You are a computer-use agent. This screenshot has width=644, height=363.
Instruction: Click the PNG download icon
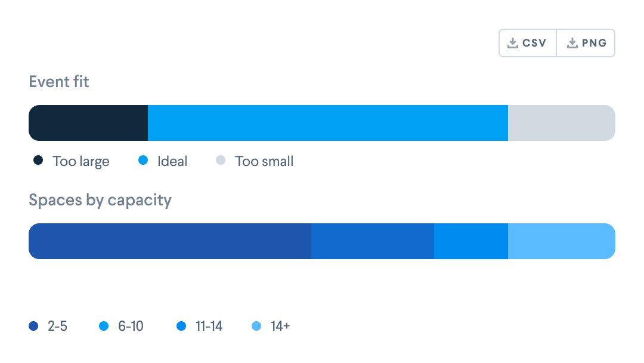pyautogui.click(x=572, y=43)
